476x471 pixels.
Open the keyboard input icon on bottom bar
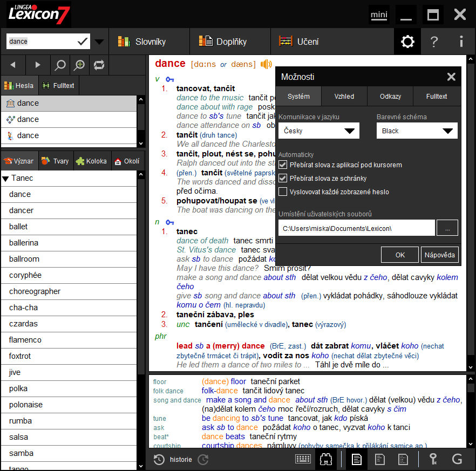[x=303, y=459]
